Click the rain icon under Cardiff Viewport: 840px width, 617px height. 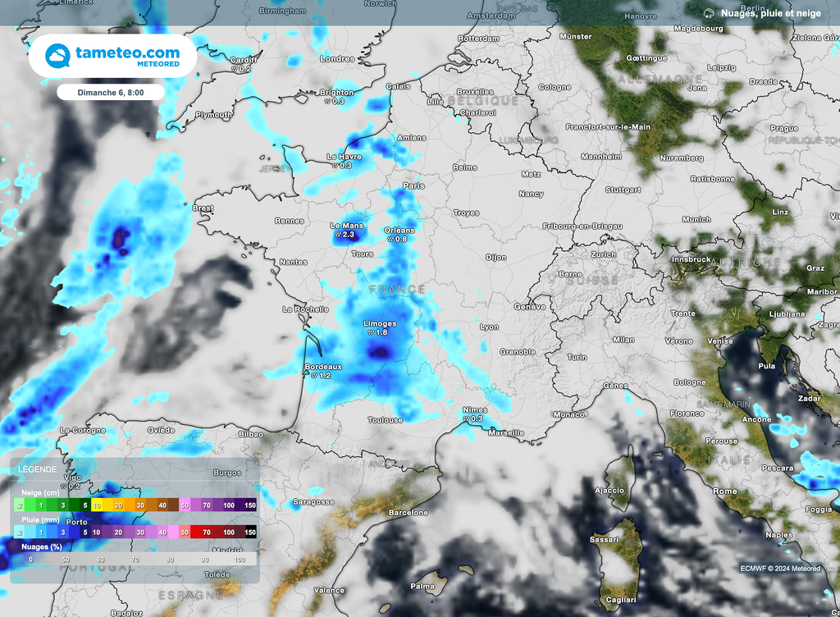tap(234, 69)
